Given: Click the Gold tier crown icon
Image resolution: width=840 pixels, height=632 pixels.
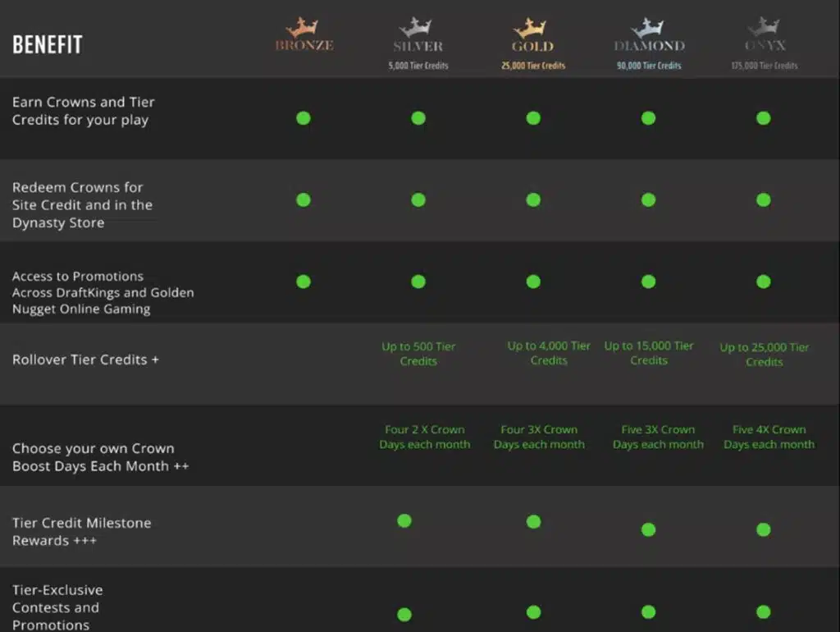Looking at the screenshot, I should 531,27.
